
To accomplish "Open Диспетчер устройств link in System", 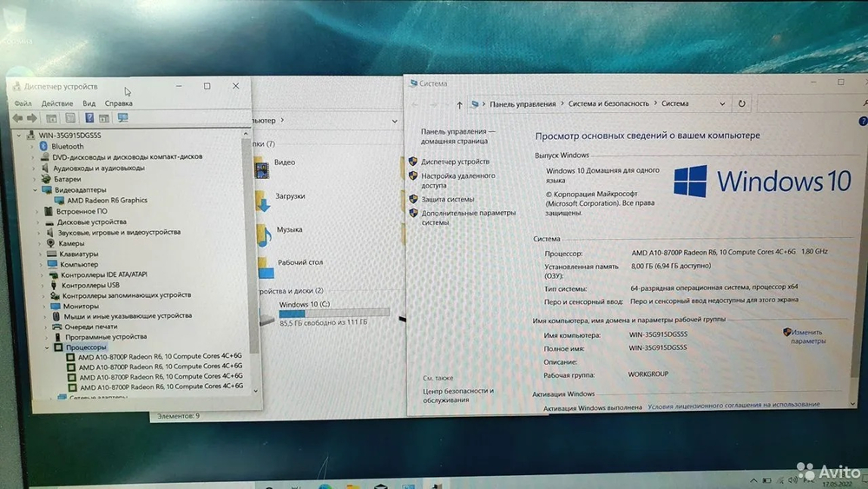I will pos(455,162).
